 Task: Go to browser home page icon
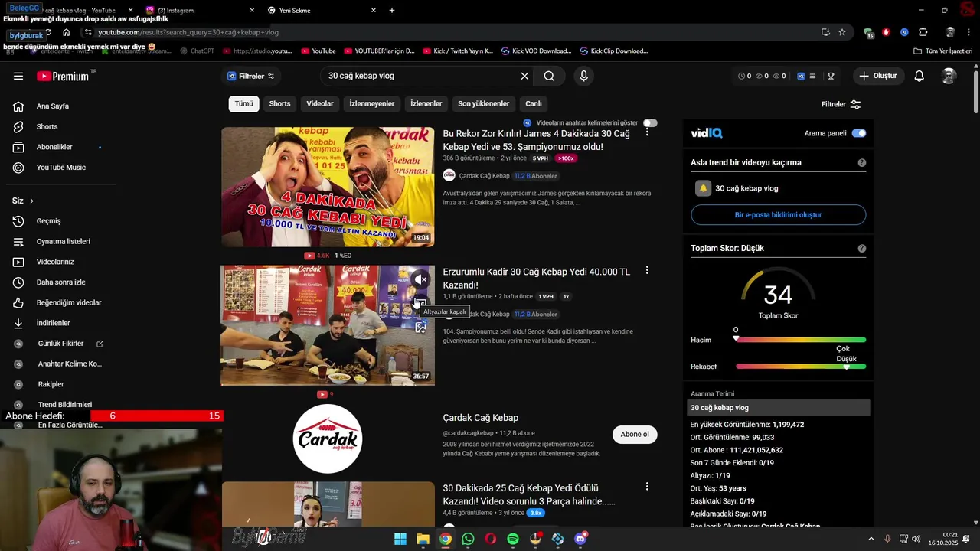click(x=67, y=32)
